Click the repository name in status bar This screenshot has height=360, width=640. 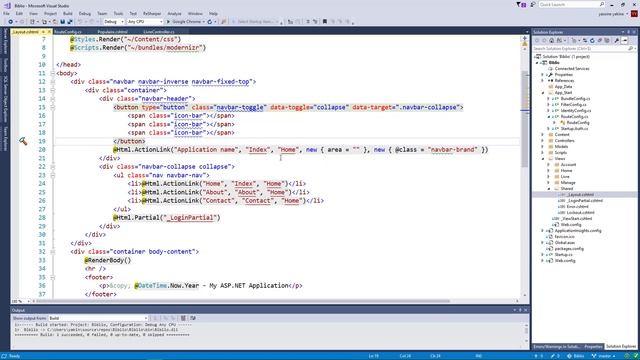click(x=576, y=356)
